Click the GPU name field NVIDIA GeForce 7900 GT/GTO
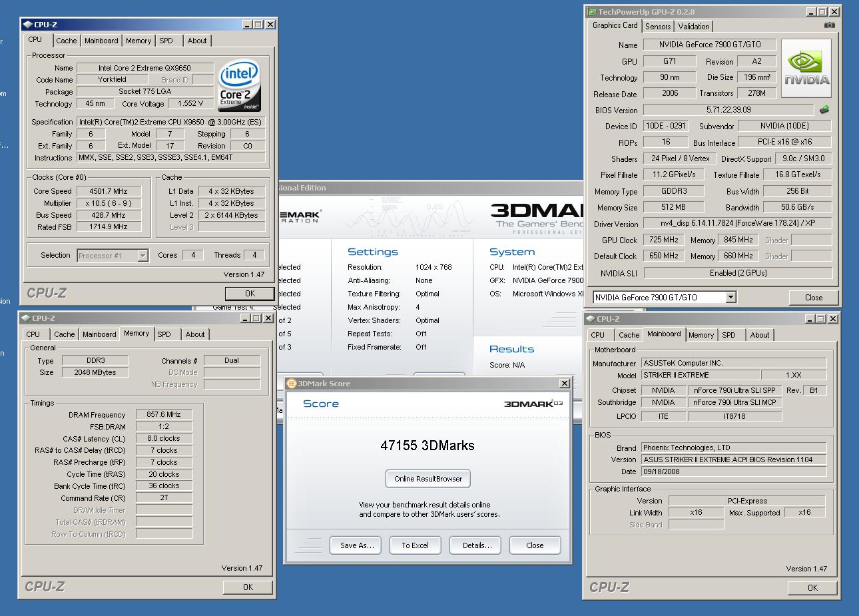 [x=710, y=45]
